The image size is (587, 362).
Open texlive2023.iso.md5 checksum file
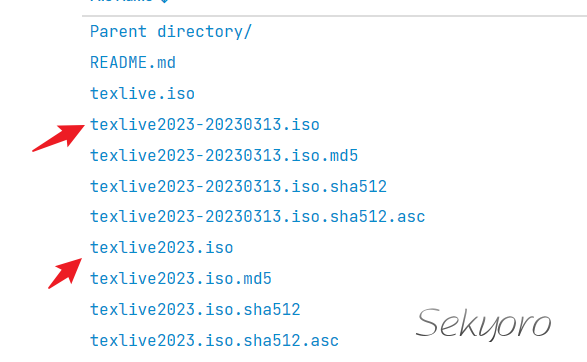[180, 279]
